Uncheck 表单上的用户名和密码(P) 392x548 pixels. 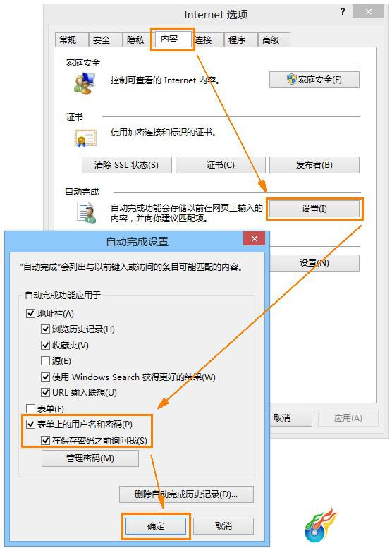point(31,425)
